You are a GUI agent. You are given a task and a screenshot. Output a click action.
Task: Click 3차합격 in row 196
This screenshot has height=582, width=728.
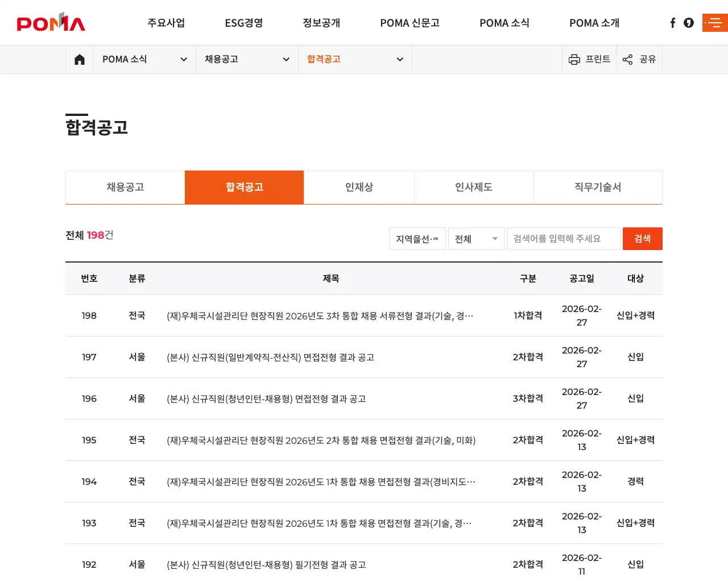pos(528,398)
